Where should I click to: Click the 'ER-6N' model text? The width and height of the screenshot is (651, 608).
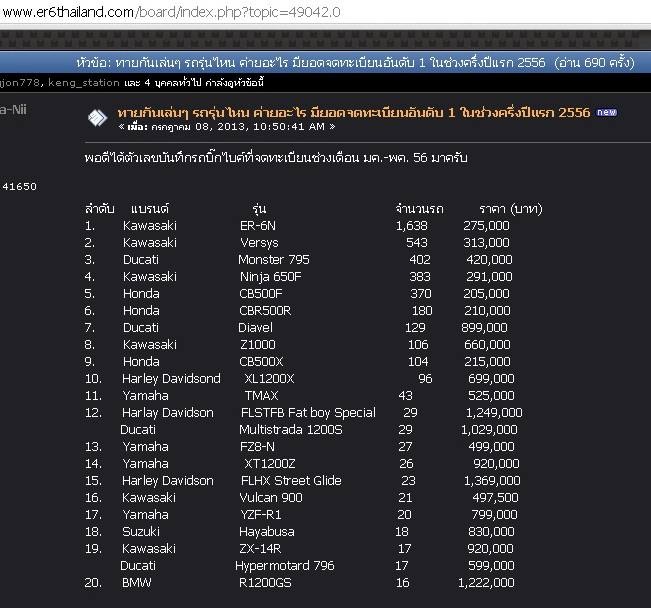click(x=258, y=226)
